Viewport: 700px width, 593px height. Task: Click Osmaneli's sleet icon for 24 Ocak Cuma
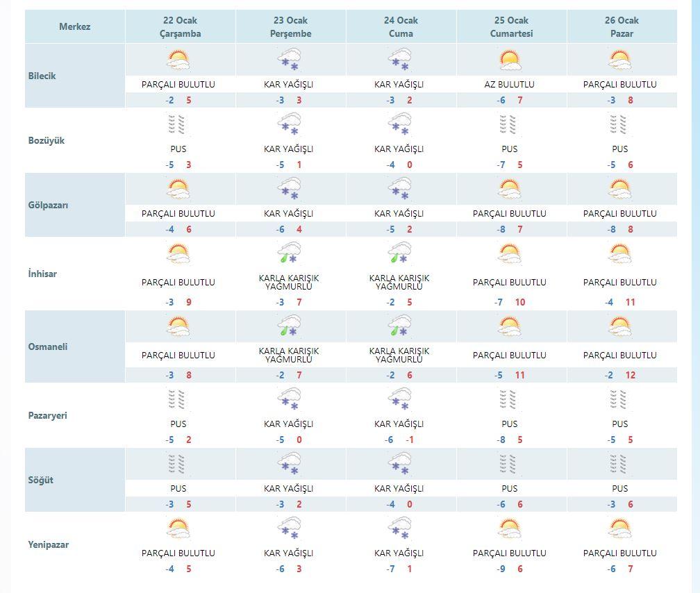(x=399, y=326)
